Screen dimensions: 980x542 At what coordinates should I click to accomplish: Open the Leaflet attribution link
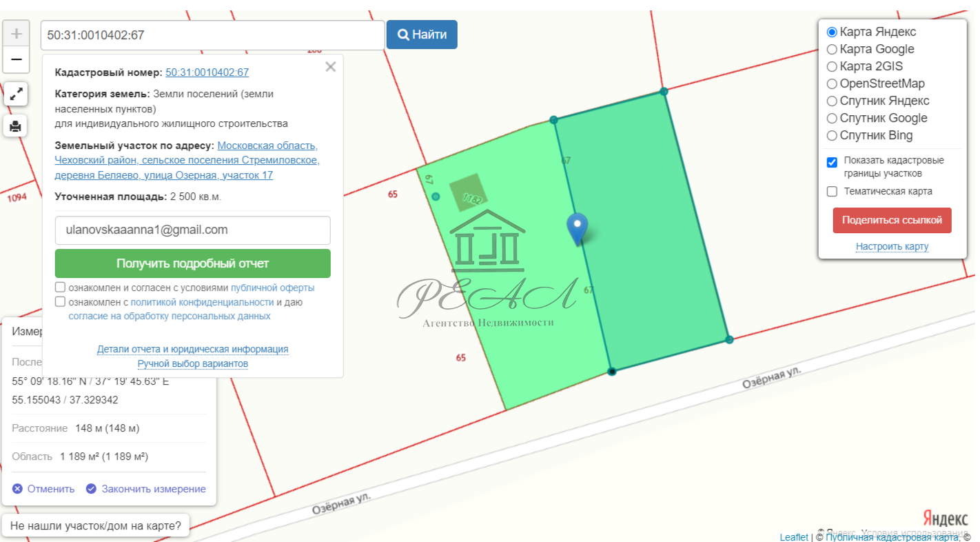click(794, 537)
